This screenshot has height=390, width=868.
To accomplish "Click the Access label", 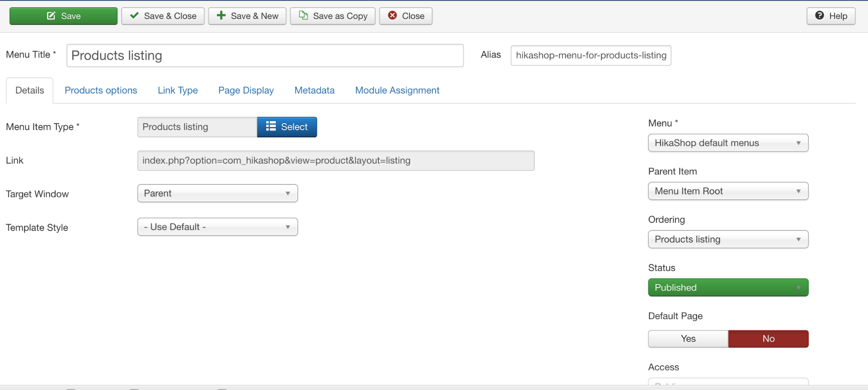I will click(x=664, y=367).
